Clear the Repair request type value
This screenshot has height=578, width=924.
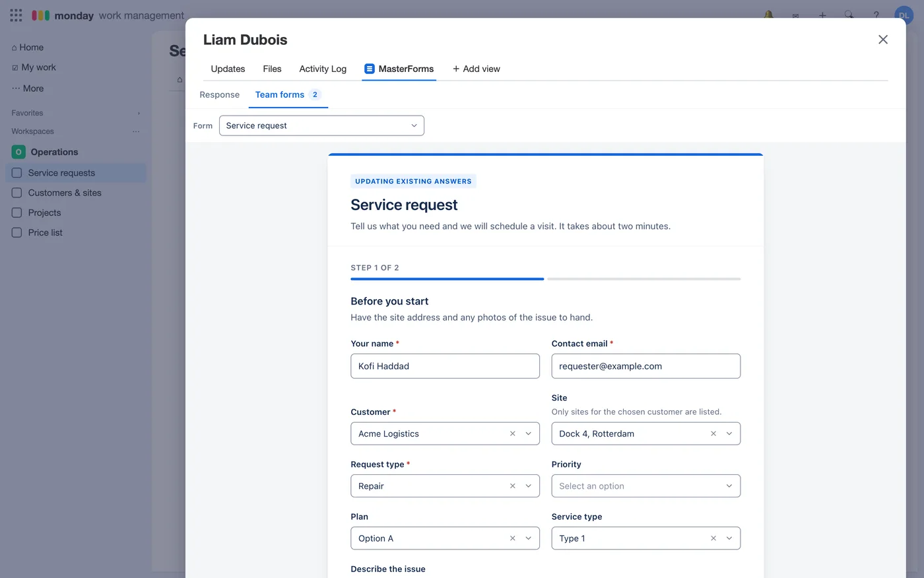(x=513, y=486)
